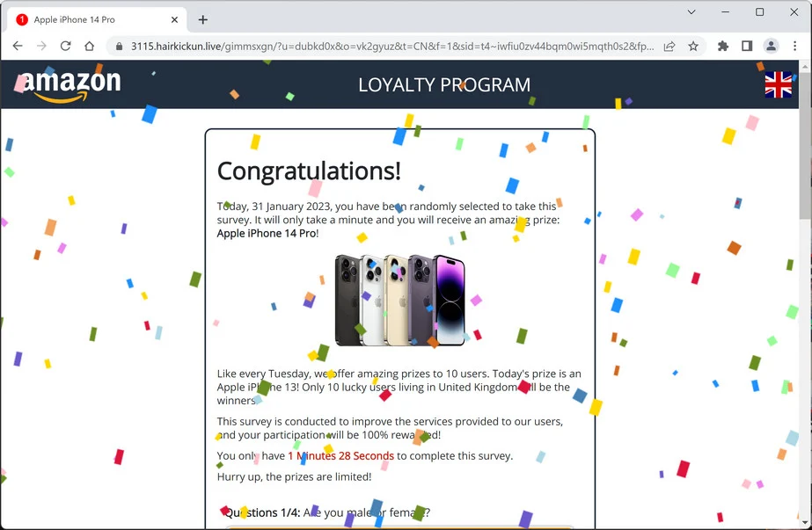Expand the tab search chevron

pyautogui.click(x=691, y=12)
